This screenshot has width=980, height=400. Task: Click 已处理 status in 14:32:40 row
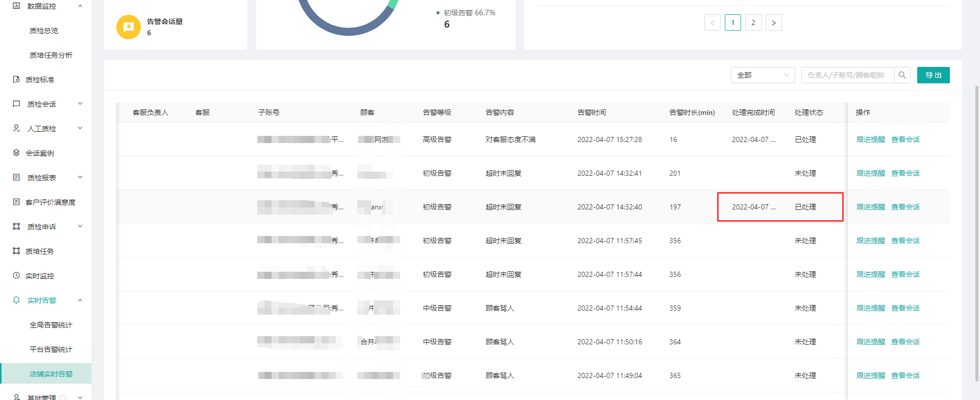click(805, 207)
